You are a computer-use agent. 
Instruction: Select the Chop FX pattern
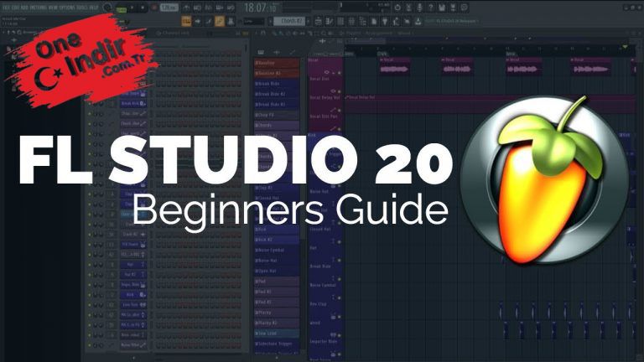click(x=277, y=115)
